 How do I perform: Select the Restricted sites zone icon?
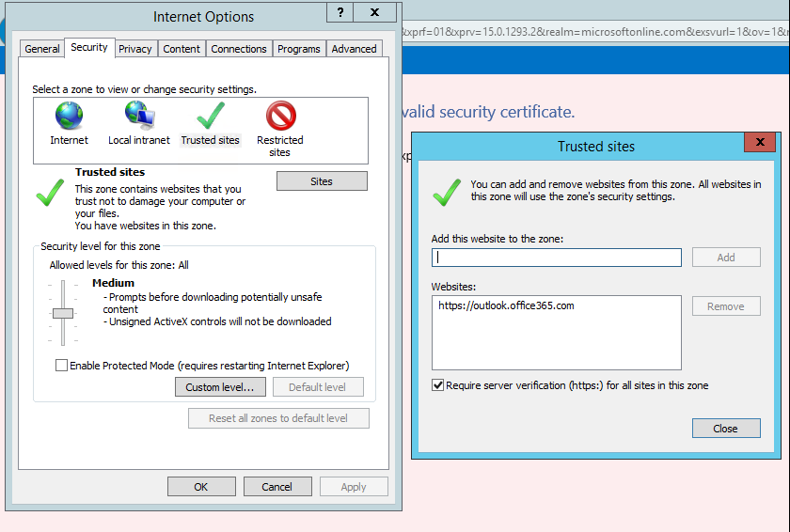[x=280, y=116]
